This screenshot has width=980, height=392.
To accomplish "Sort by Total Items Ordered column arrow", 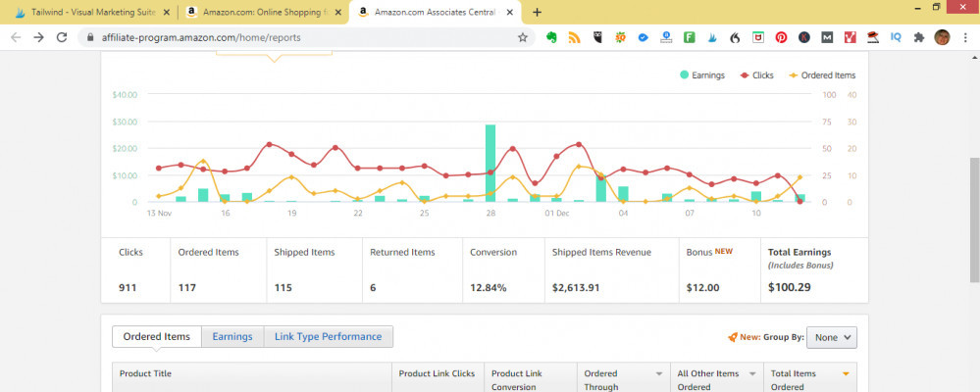I will point(847,374).
